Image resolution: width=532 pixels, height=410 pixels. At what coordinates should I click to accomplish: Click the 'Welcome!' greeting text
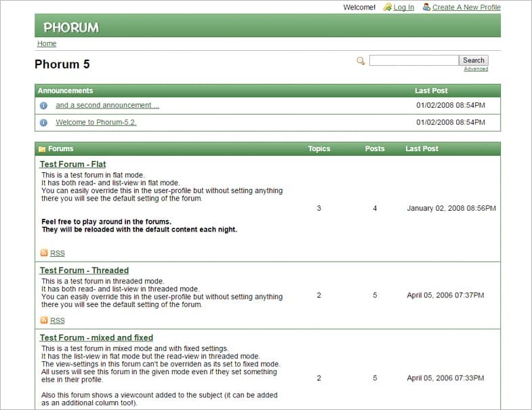click(359, 7)
